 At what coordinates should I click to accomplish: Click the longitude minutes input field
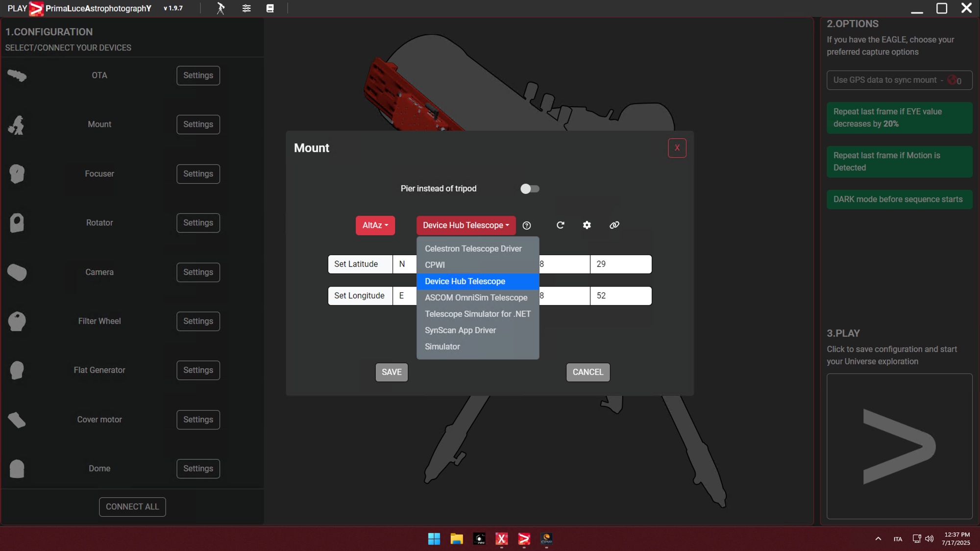(x=564, y=296)
